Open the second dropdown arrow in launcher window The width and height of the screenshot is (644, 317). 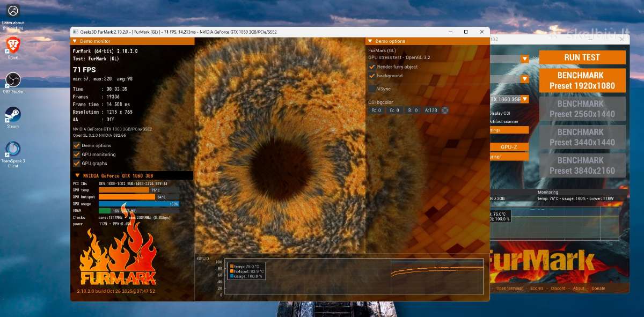point(524,79)
